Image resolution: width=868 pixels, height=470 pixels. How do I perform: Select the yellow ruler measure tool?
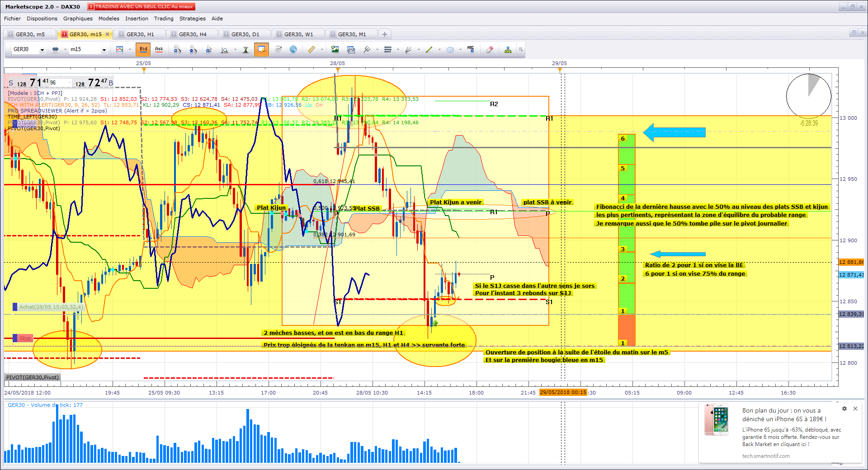coord(311,50)
